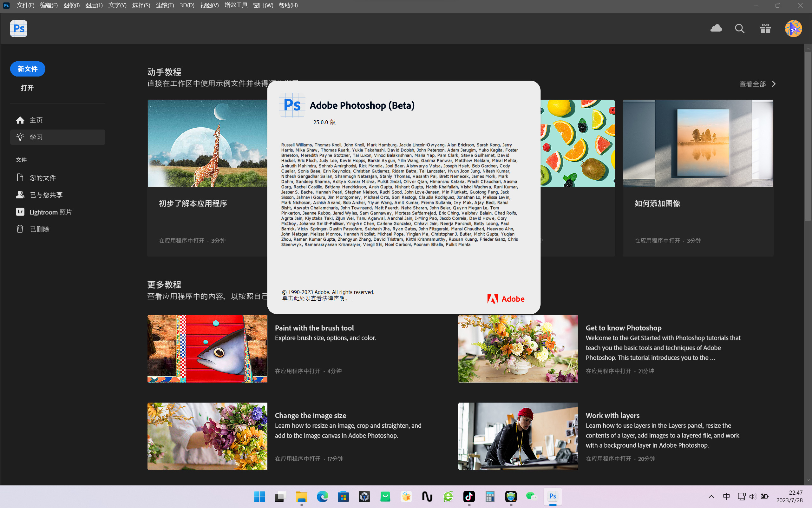Open the 3D(D) menu
812x508 pixels.
coord(187,5)
